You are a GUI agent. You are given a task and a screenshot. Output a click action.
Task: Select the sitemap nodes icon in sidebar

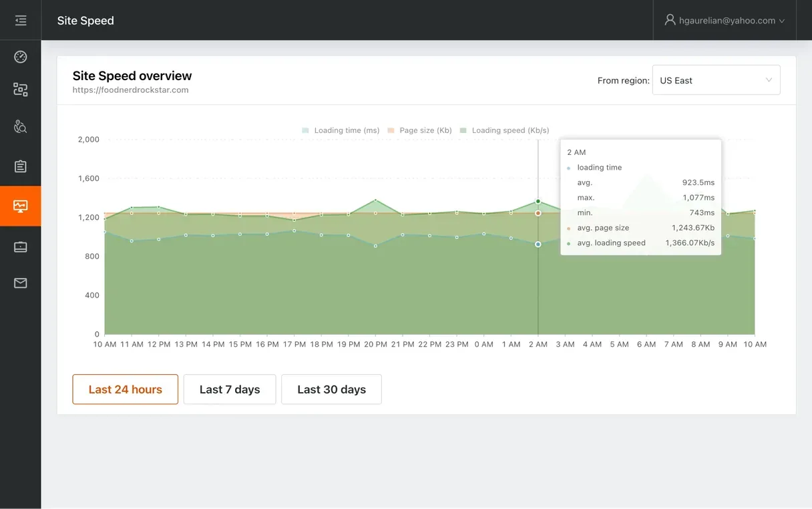pos(20,89)
